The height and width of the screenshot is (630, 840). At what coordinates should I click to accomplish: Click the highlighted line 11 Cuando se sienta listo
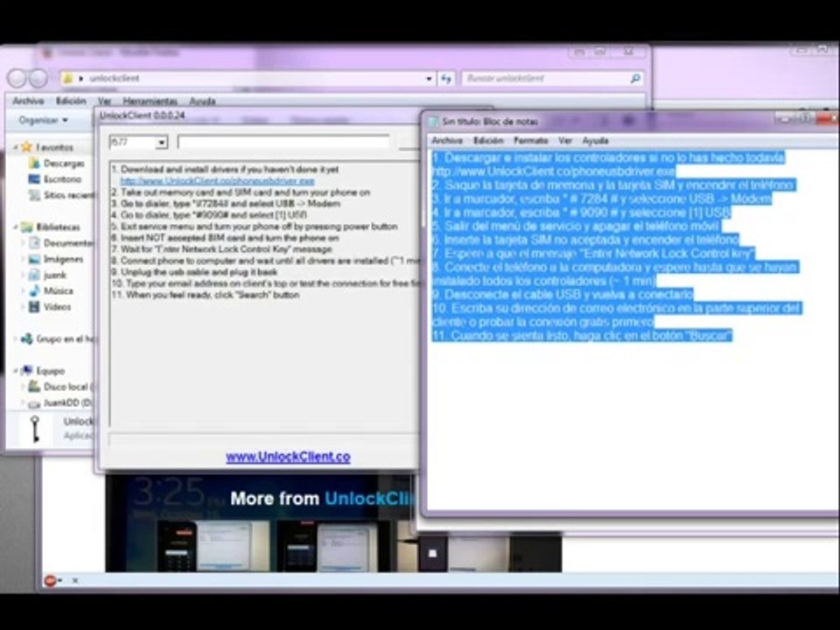tap(583, 335)
